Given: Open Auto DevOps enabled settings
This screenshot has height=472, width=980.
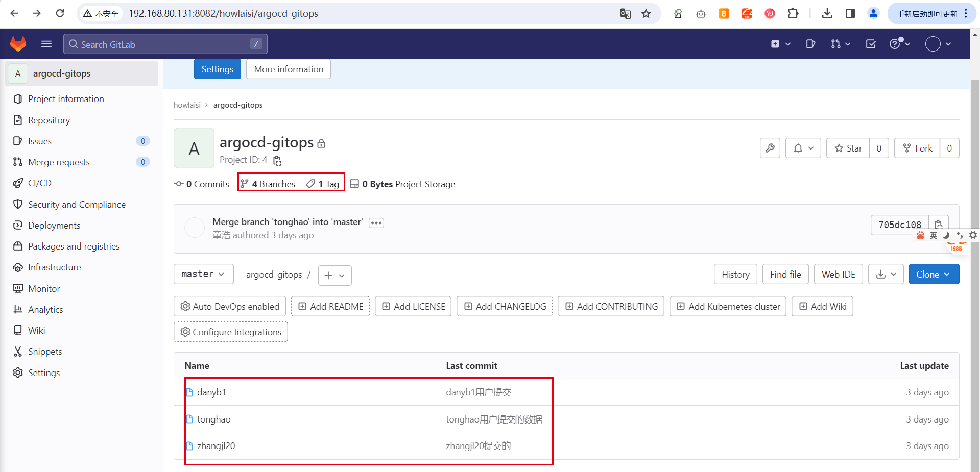Looking at the screenshot, I should [x=230, y=306].
